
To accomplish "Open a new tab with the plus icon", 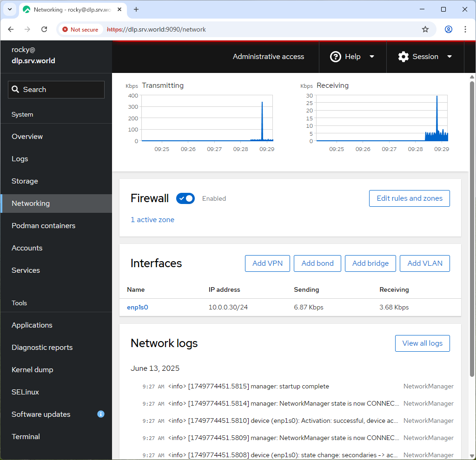I will click(135, 9).
